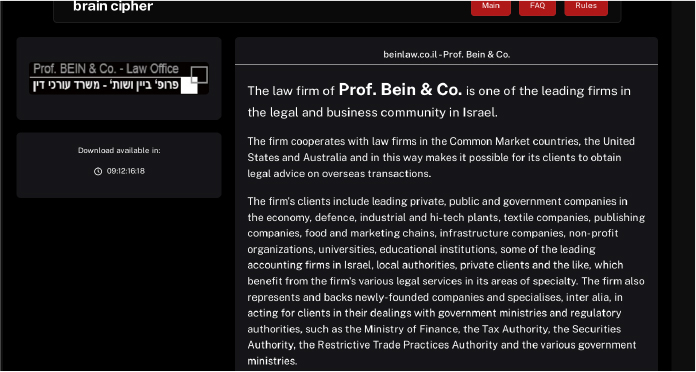Click the "Restrictive Trade Practices Authority" text

point(407,345)
